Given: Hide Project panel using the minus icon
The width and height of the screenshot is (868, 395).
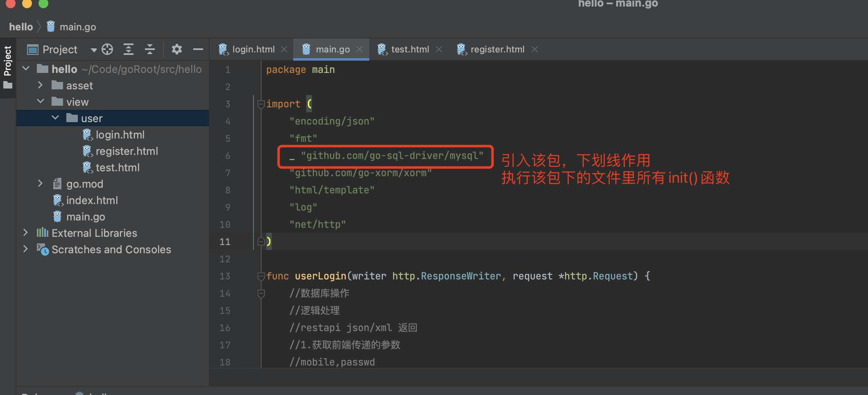Looking at the screenshot, I should [x=198, y=49].
